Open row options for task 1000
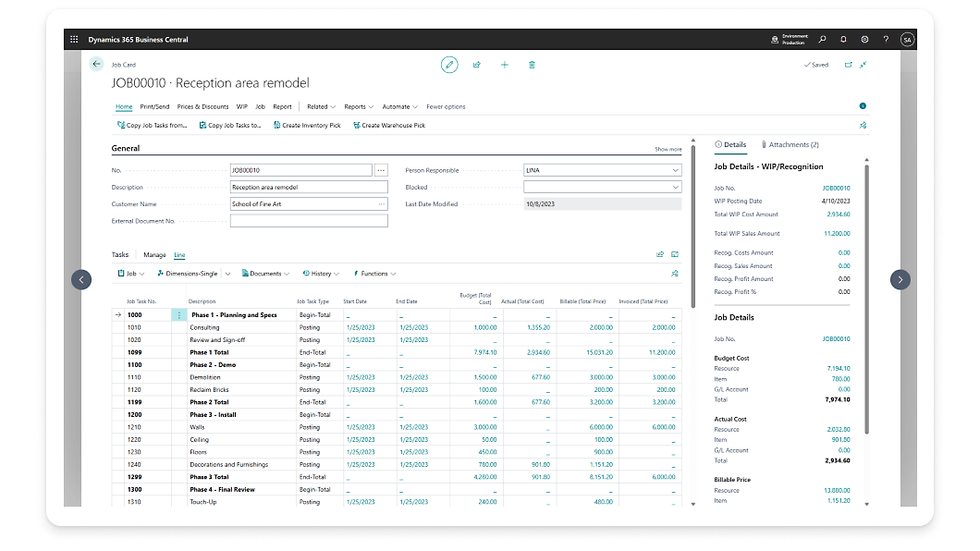980x551 pixels. [178, 315]
